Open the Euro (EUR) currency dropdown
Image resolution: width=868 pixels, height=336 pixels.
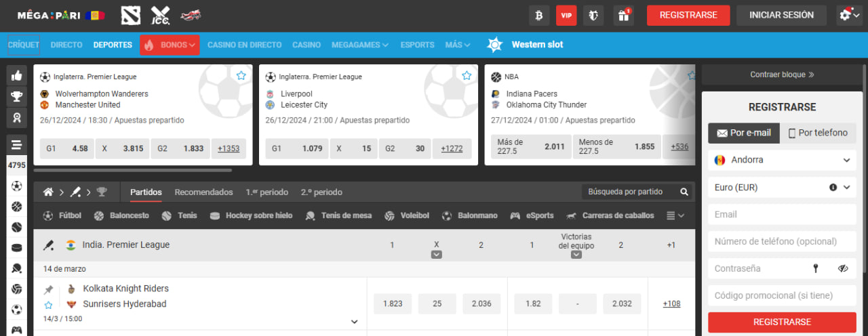click(782, 187)
